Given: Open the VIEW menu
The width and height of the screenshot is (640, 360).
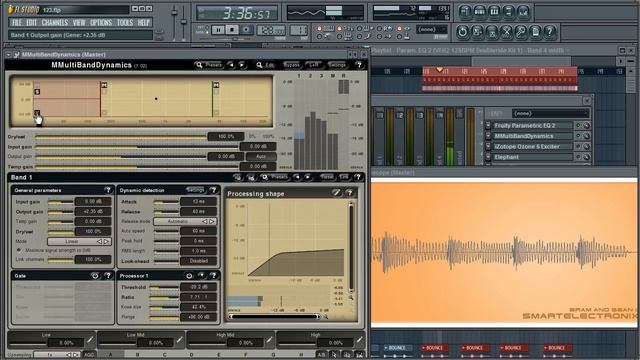Looking at the screenshot, I should point(79,22).
